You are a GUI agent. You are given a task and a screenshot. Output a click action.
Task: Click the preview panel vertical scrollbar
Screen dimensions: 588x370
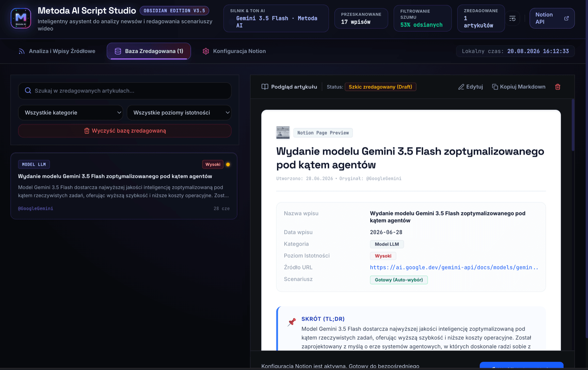point(573,125)
